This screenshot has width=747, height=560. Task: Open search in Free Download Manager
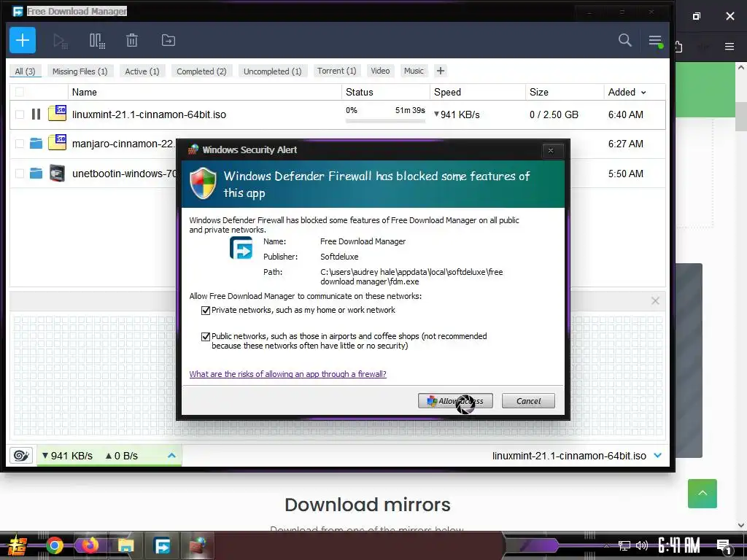625,40
